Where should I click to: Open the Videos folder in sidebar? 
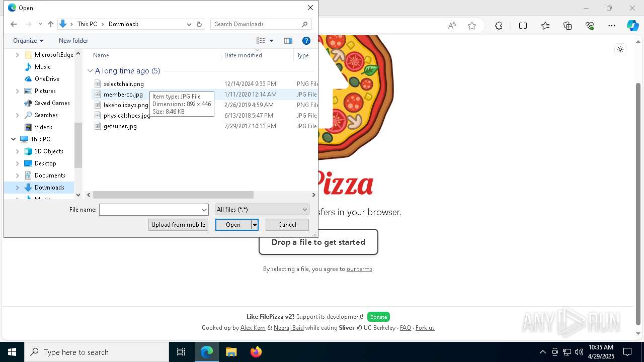coord(43,127)
